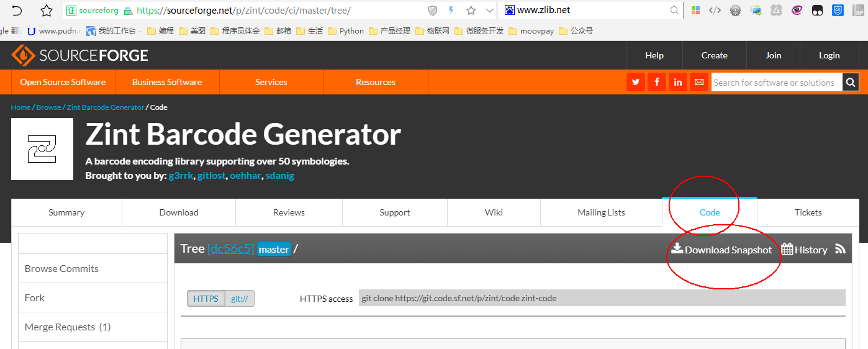Click the git clone command field
The height and width of the screenshot is (349, 868).
tap(602, 298)
